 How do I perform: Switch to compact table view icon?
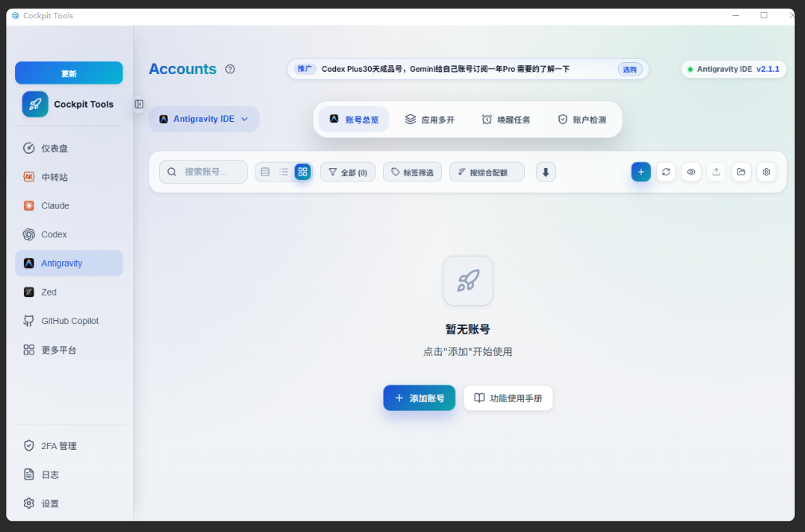pos(265,172)
